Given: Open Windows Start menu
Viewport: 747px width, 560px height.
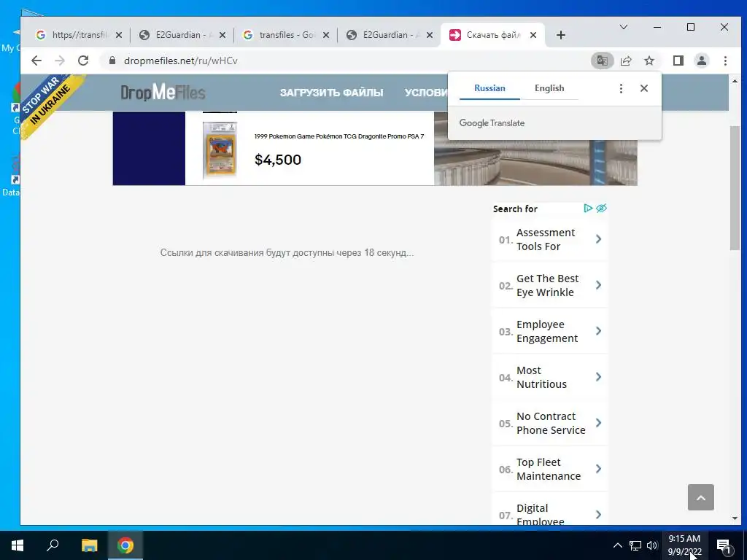Looking at the screenshot, I should (18, 545).
